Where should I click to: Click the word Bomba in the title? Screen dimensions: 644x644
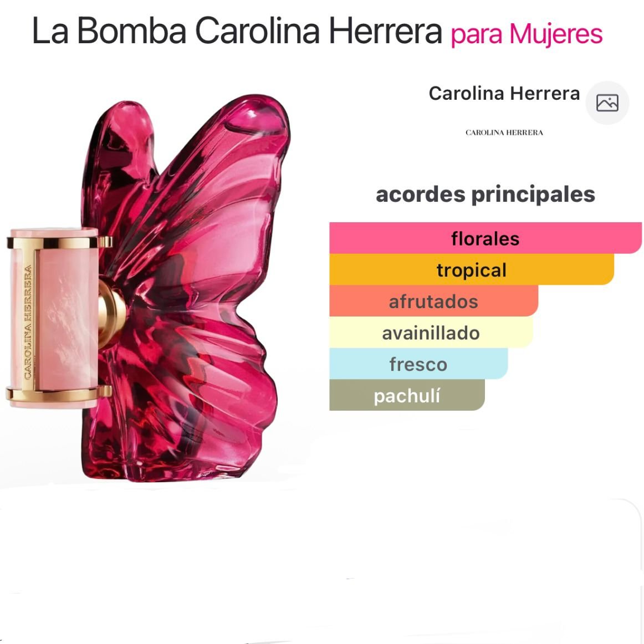pyautogui.click(x=131, y=31)
